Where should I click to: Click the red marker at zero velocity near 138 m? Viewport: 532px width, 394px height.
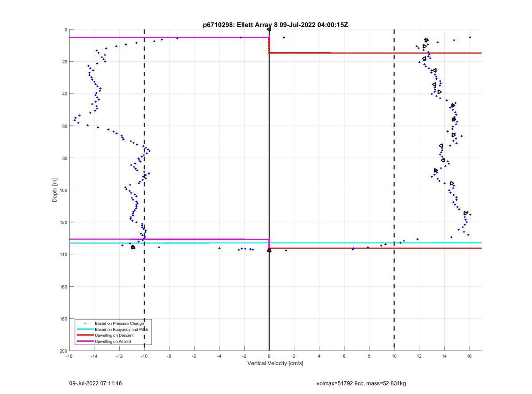tap(269, 250)
